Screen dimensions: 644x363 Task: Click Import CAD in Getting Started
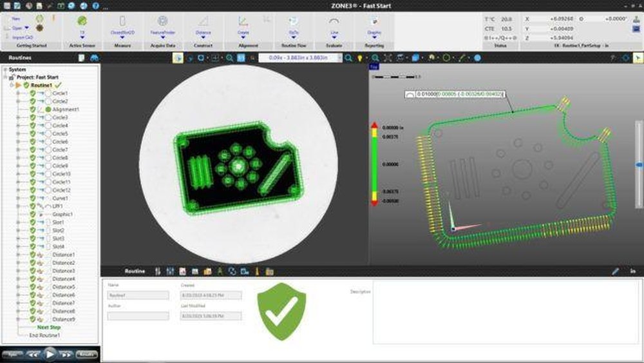23,37
